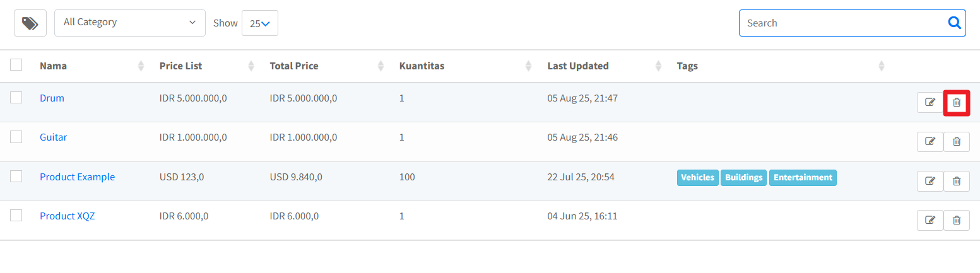Image resolution: width=980 pixels, height=273 pixels.
Task: Delete the Guitar product
Action: [957, 142]
